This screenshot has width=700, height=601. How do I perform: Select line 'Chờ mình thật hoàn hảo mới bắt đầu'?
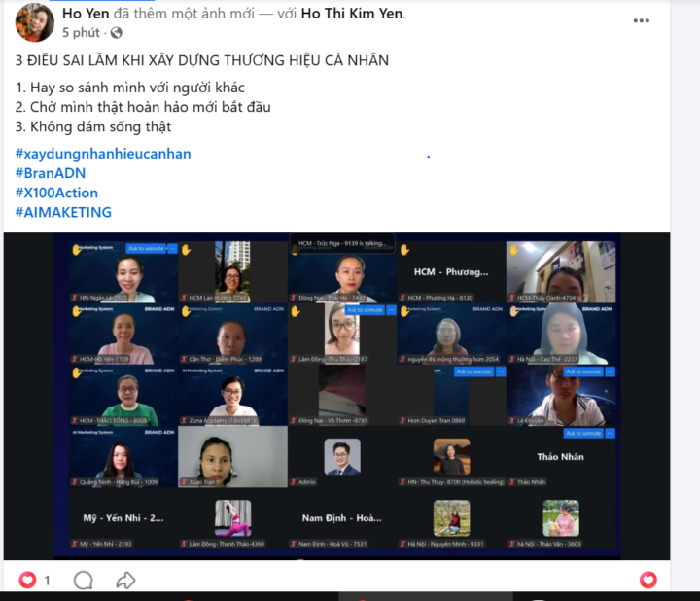[151, 107]
